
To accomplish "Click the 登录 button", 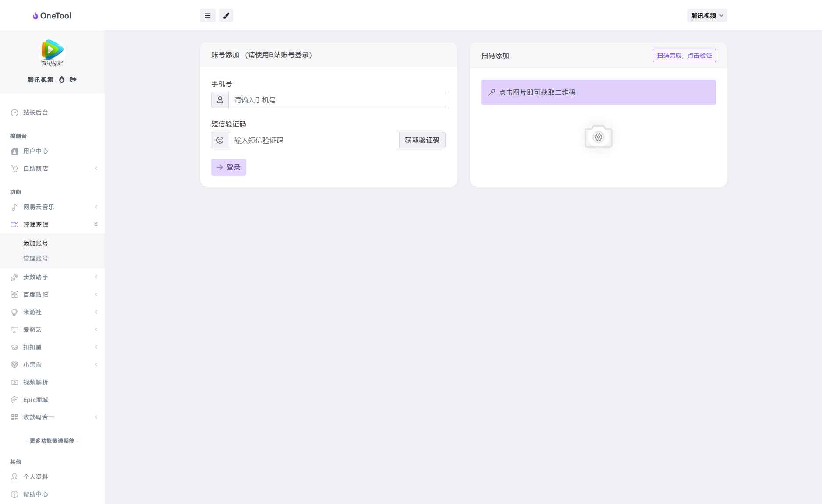I will click(x=228, y=167).
